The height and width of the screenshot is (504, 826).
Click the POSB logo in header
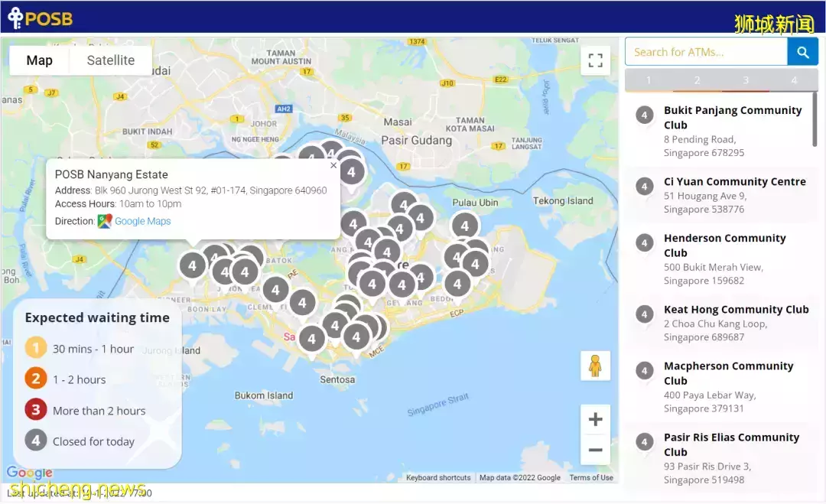41,18
